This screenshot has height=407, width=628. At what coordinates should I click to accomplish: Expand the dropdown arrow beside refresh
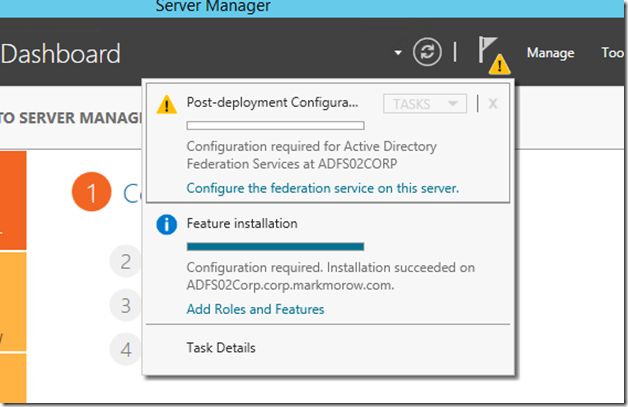point(398,52)
